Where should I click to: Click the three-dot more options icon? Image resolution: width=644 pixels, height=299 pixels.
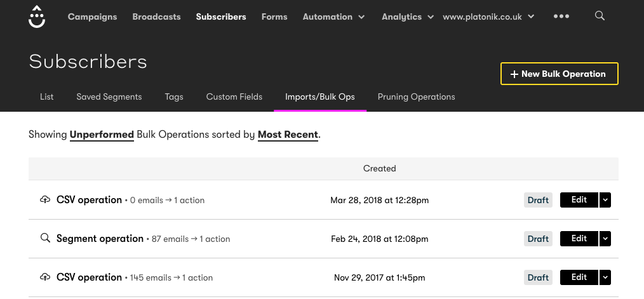coord(561,17)
